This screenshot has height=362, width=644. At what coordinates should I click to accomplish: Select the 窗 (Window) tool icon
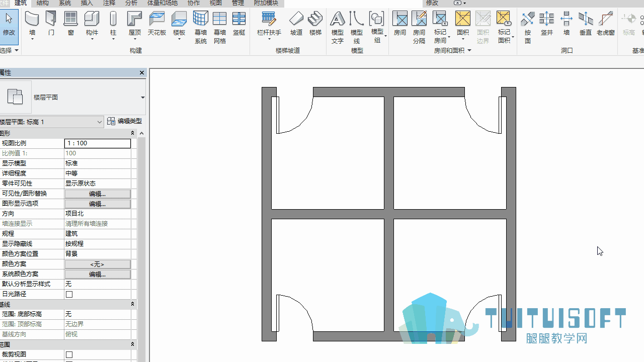click(71, 19)
